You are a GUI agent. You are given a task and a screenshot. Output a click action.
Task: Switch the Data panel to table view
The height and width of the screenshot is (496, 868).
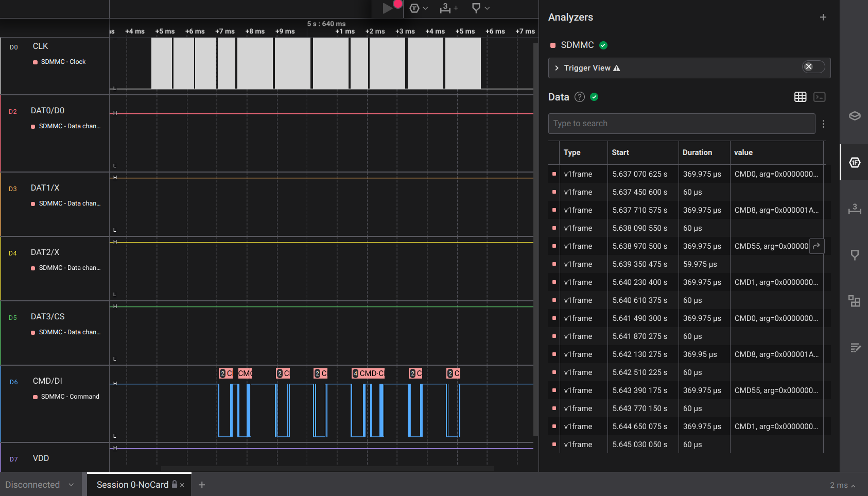coord(801,97)
